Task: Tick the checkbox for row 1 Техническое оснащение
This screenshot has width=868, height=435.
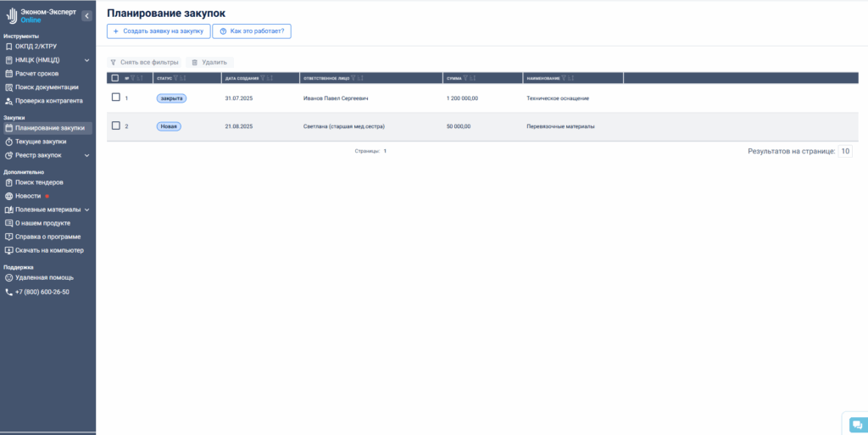Action: coord(115,97)
